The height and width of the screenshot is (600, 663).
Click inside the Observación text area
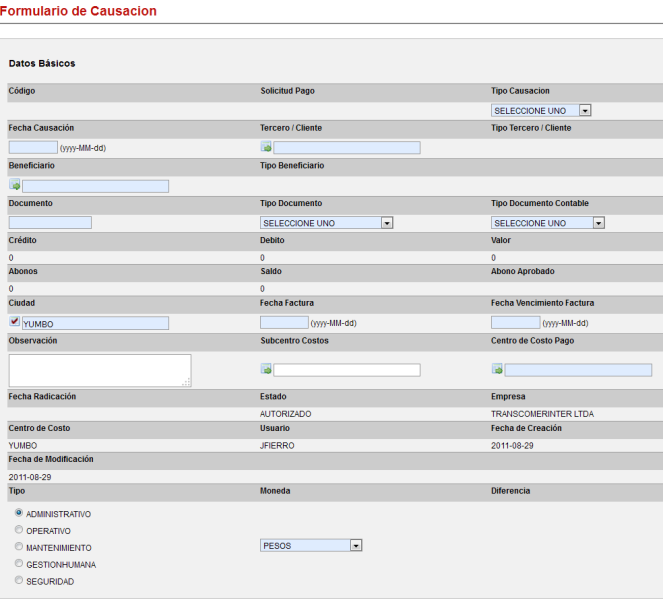99,370
